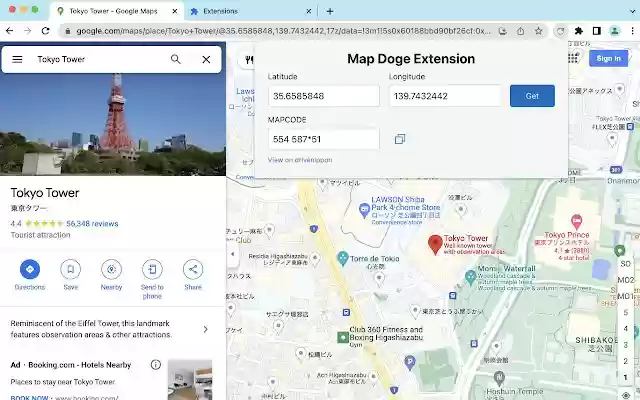The height and width of the screenshot is (400, 640).
Task: Select floor 4 in the level picker
Action: 625,329
